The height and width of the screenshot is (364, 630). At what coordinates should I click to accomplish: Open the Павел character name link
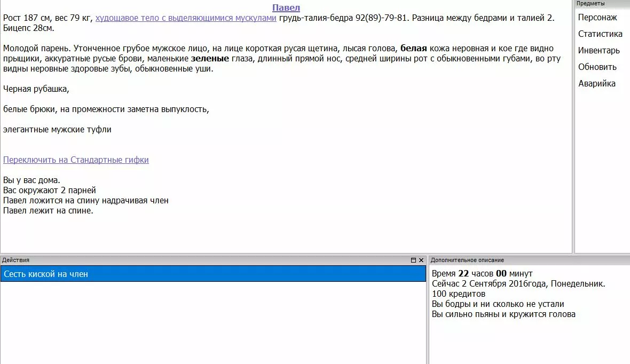pos(286,7)
